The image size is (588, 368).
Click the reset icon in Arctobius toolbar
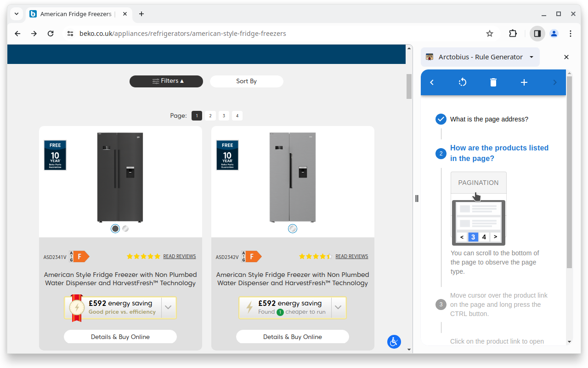point(463,82)
